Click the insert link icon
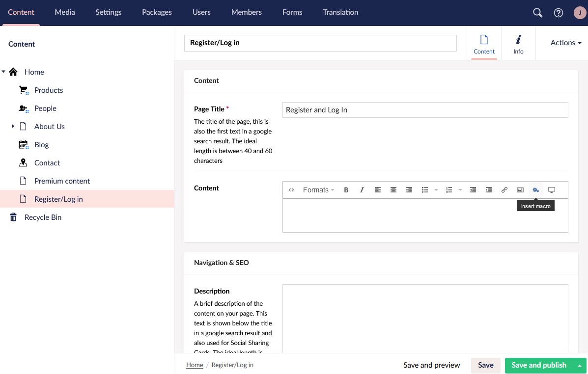Image resolution: width=588 pixels, height=374 pixels. (x=504, y=190)
